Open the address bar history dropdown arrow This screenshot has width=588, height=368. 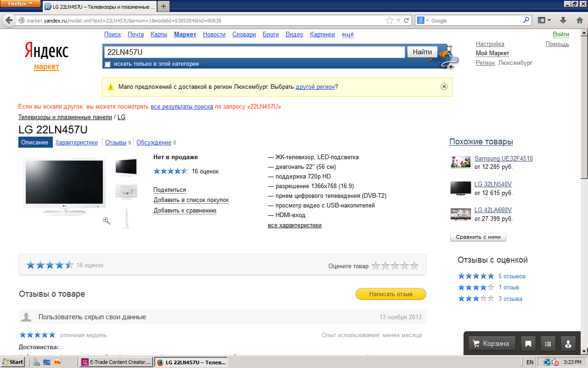(x=398, y=21)
